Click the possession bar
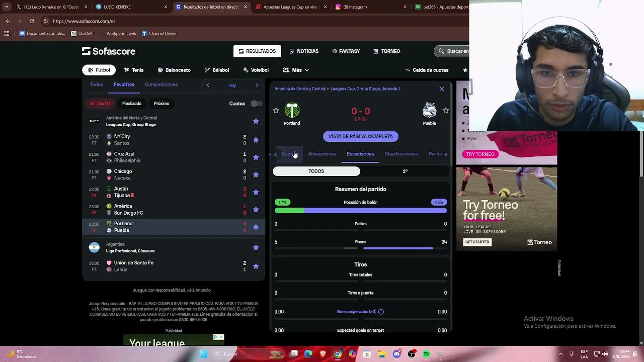This screenshot has width=644, height=362. pos(361,211)
